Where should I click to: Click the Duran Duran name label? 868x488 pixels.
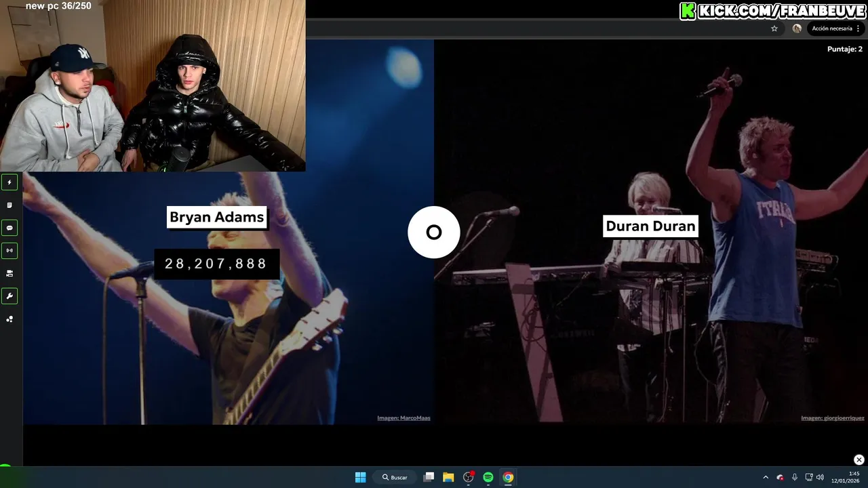[650, 226]
